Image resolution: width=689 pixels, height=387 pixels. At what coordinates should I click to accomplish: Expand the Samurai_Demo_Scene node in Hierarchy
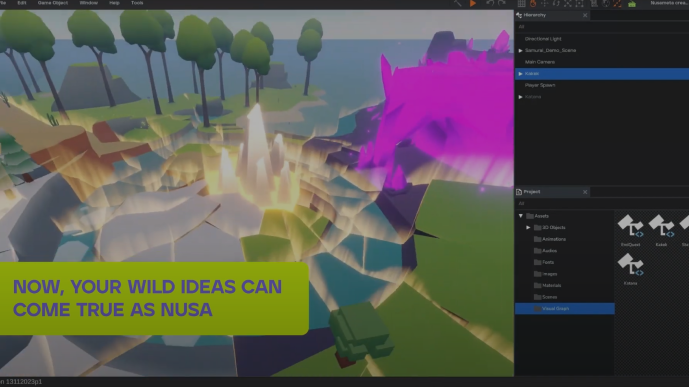point(521,51)
